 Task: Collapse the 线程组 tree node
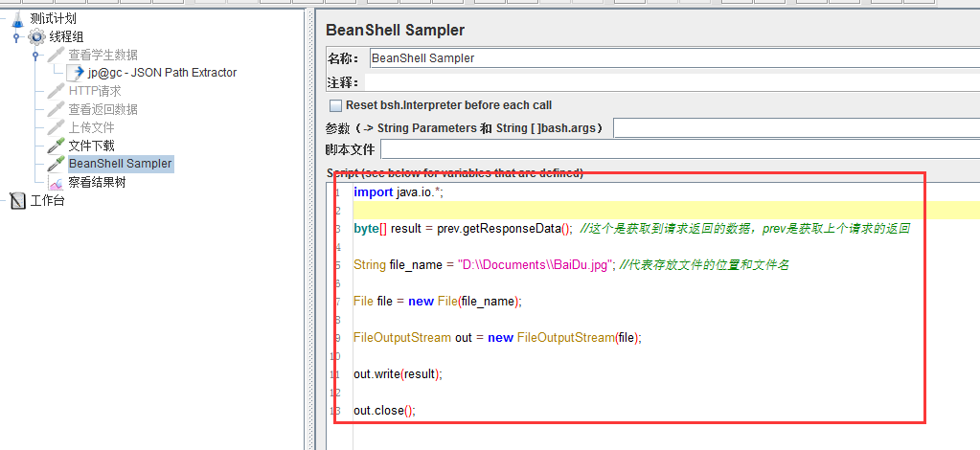point(16,37)
